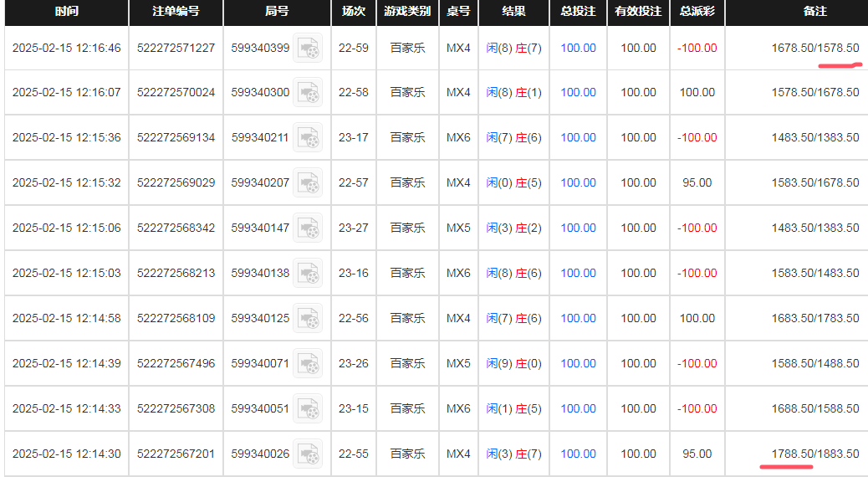The image size is (868, 477).
Task: Launch replay icon for round 599340125
Action: 308,319
